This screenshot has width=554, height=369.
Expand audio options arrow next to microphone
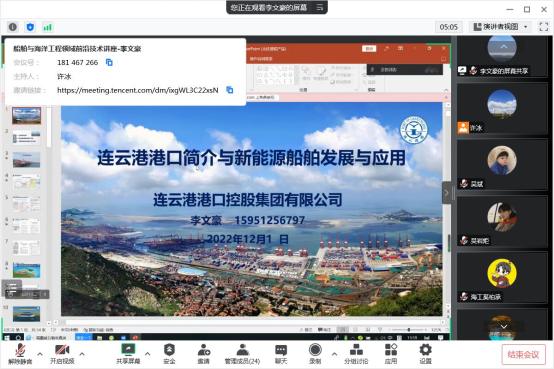pyautogui.click(x=40, y=353)
